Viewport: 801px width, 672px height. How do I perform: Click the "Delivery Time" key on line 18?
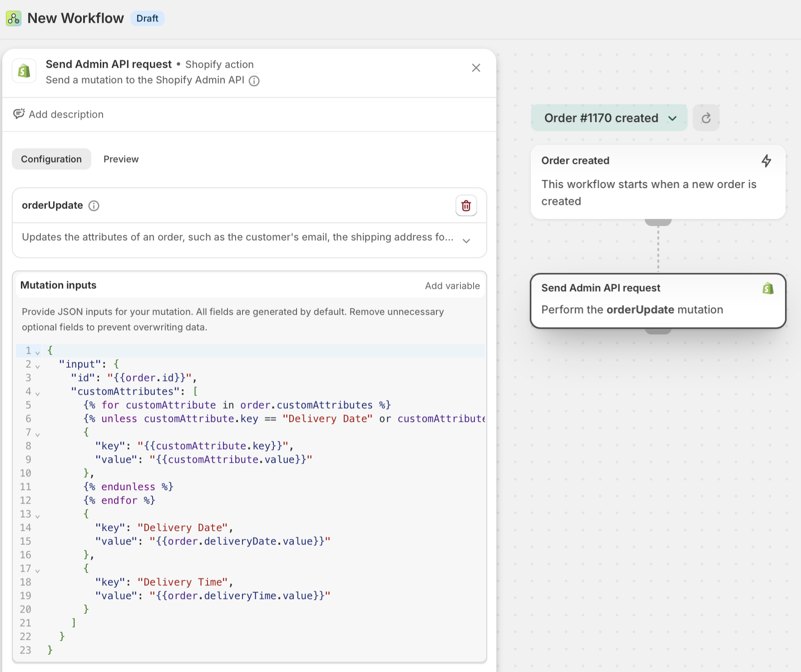(183, 582)
